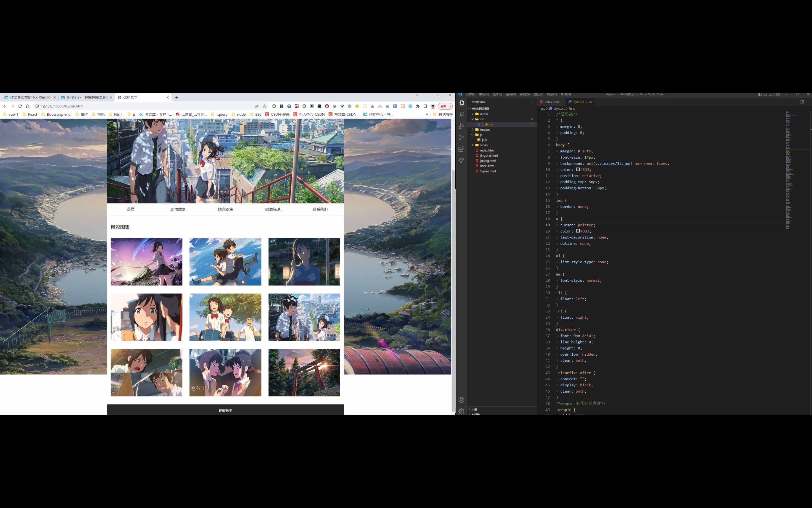
Task: Open jingchai.html in the explorer
Action: pyautogui.click(x=502, y=156)
